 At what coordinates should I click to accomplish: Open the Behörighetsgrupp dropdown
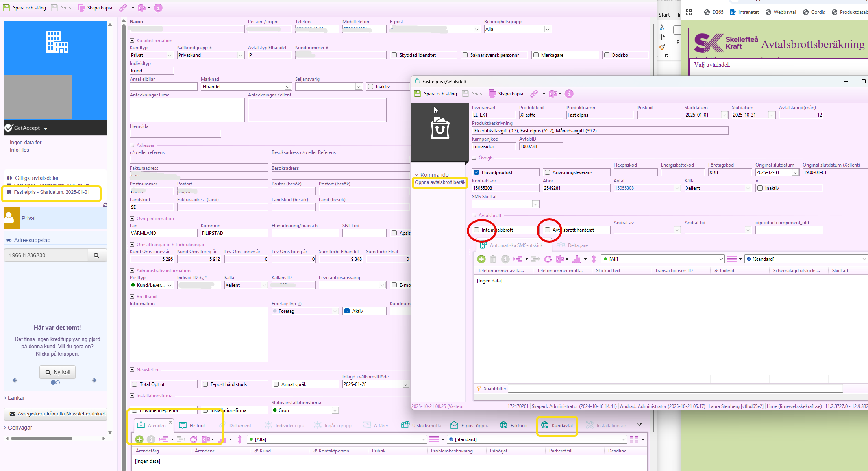[x=547, y=29]
